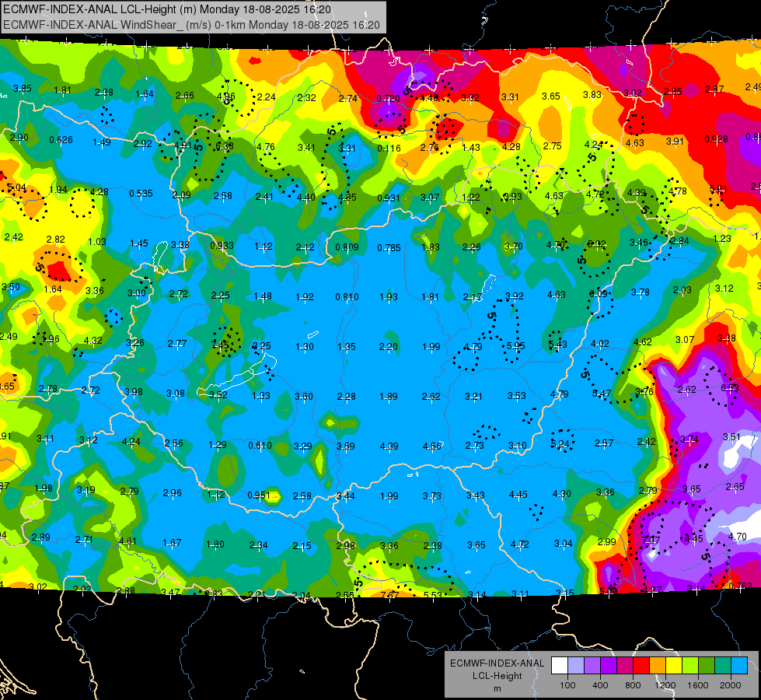761x700 pixels.
Task: Click the yellow legend swatch
Action: (x=674, y=665)
